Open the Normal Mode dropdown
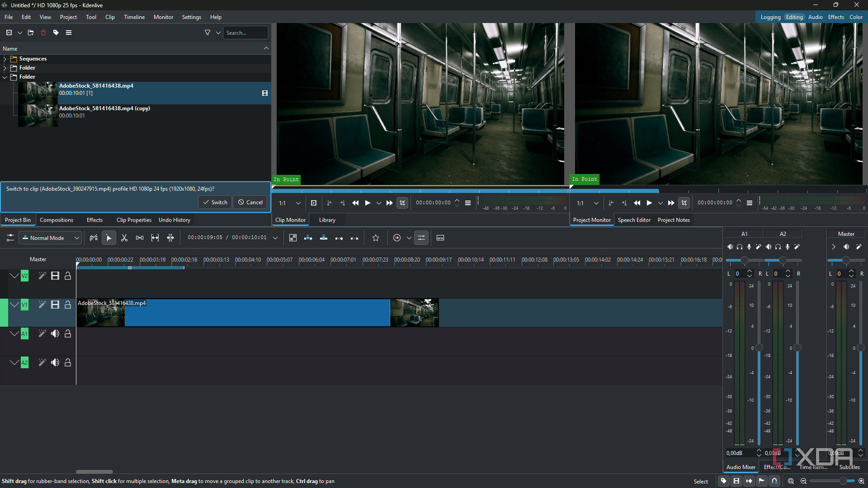The image size is (868, 488). [x=51, y=238]
